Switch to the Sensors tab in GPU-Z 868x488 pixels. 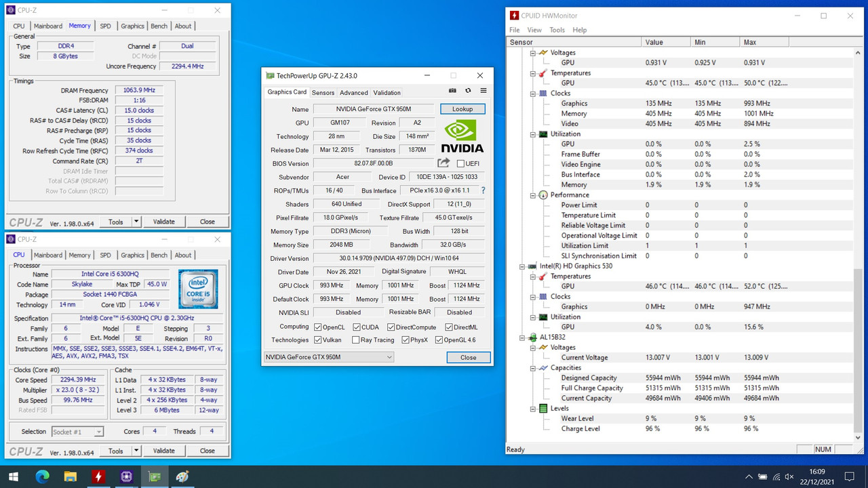point(323,93)
